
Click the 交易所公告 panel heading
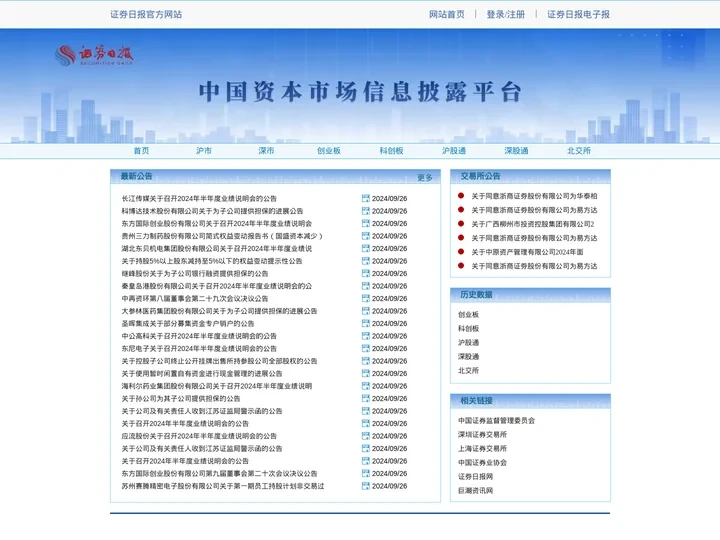pyautogui.click(x=480, y=176)
